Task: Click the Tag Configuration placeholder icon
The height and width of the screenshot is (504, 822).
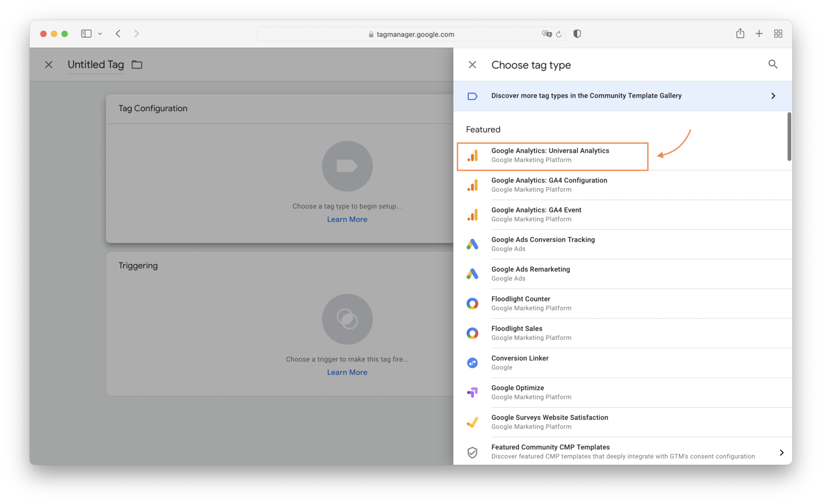Action: [347, 166]
